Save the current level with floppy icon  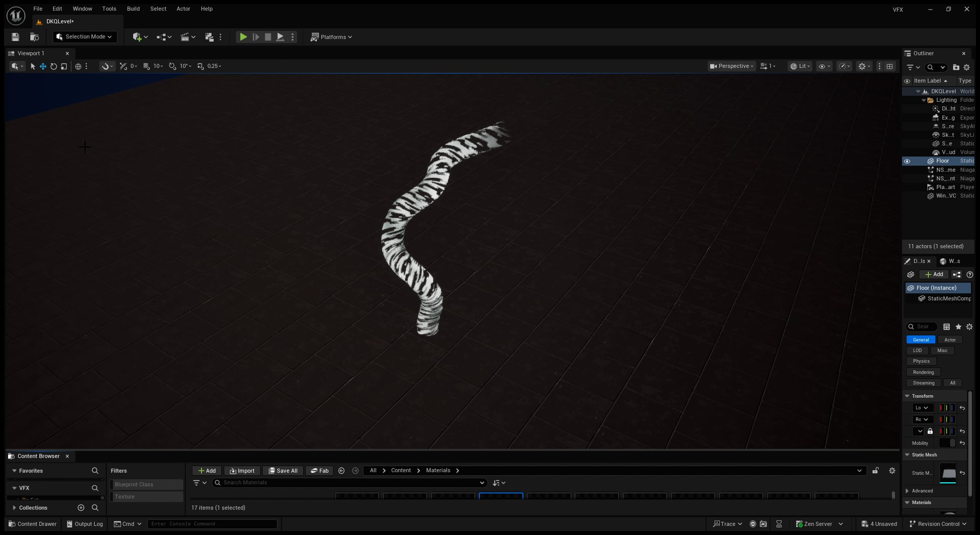[x=15, y=37]
